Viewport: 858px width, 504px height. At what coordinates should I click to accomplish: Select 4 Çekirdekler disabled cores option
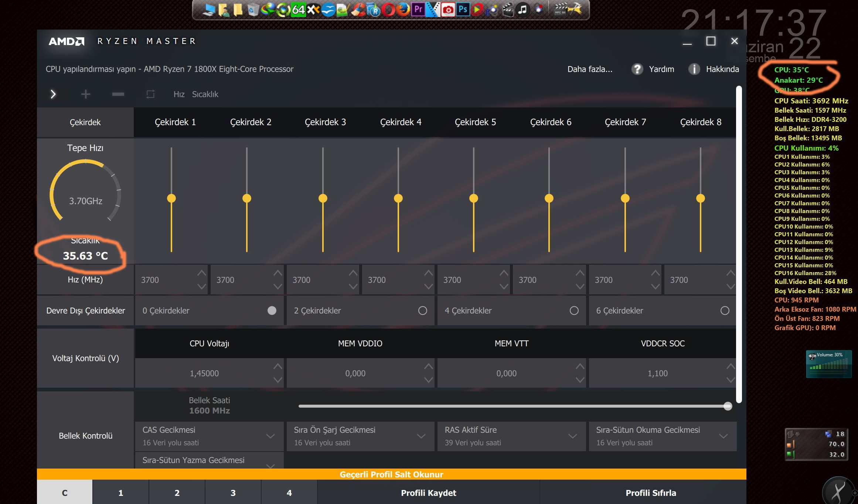pyautogui.click(x=574, y=311)
